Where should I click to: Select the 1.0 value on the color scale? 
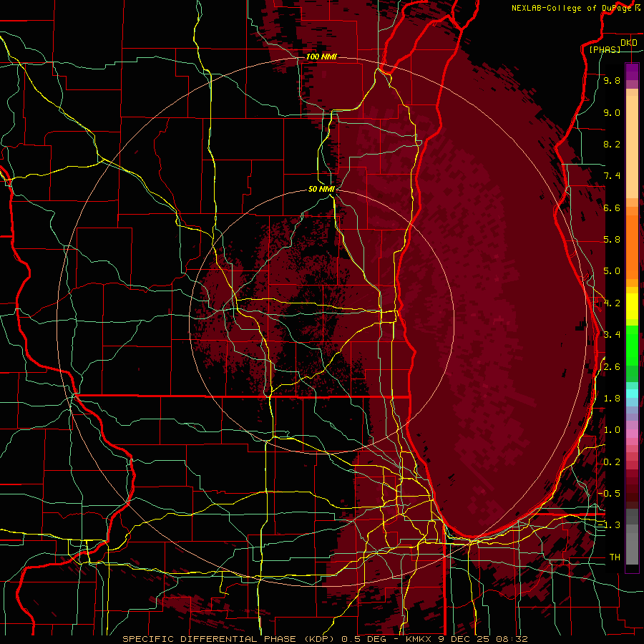612,431
